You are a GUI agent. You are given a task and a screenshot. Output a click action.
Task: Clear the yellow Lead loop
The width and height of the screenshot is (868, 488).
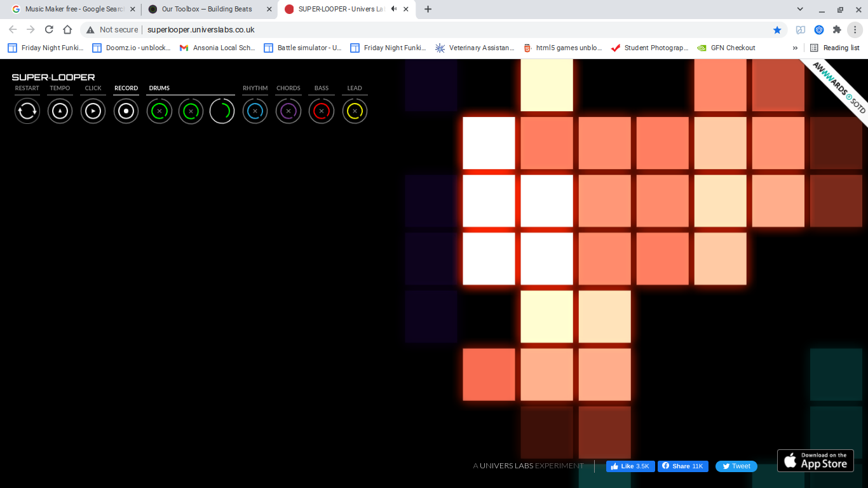pos(355,111)
